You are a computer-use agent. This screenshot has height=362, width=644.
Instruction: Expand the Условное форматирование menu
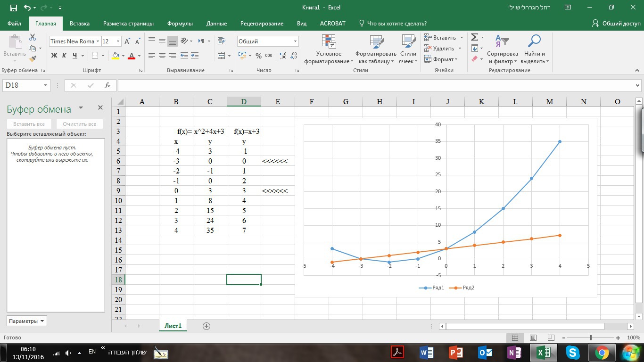click(329, 49)
